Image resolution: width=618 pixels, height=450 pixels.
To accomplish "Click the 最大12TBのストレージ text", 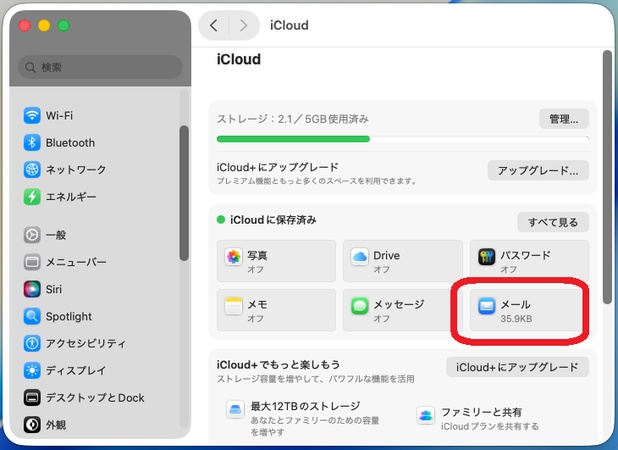I will [x=305, y=406].
